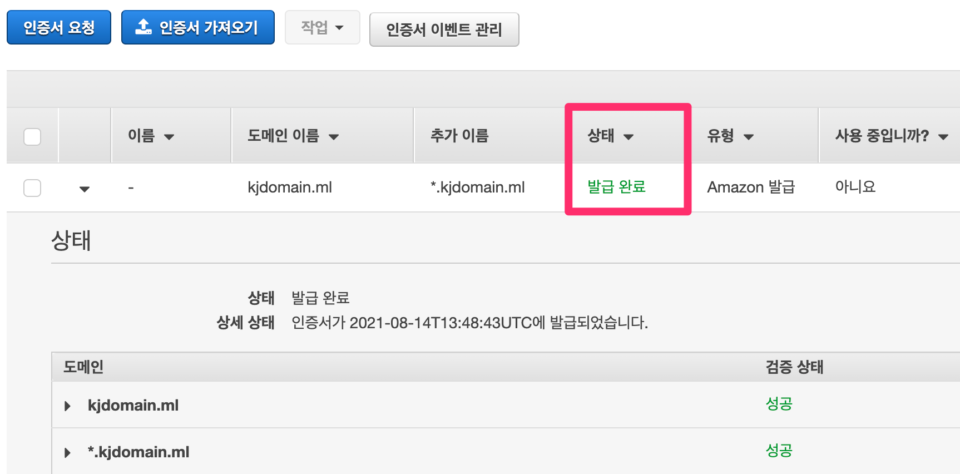Open the 작업 dropdown menu
The image size is (960, 474).
pos(322,28)
